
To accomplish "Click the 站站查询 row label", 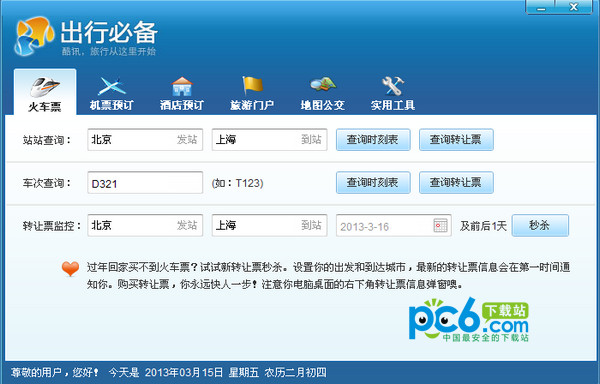I will point(47,140).
